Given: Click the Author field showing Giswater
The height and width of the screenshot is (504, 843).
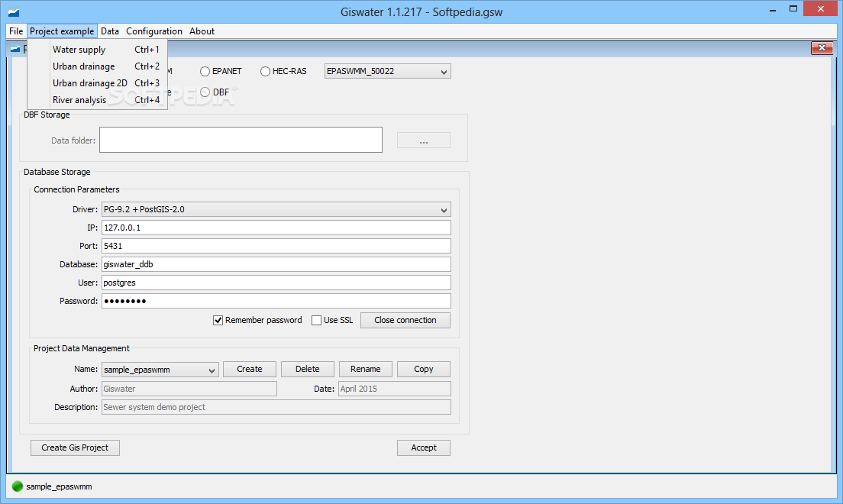Looking at the screenshot, I should click(189, 389).
